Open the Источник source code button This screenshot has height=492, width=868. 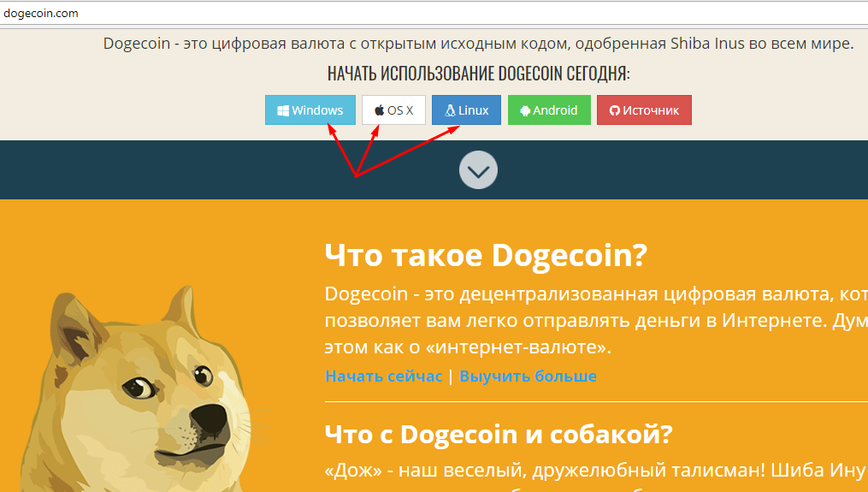(x=644, y=110)
